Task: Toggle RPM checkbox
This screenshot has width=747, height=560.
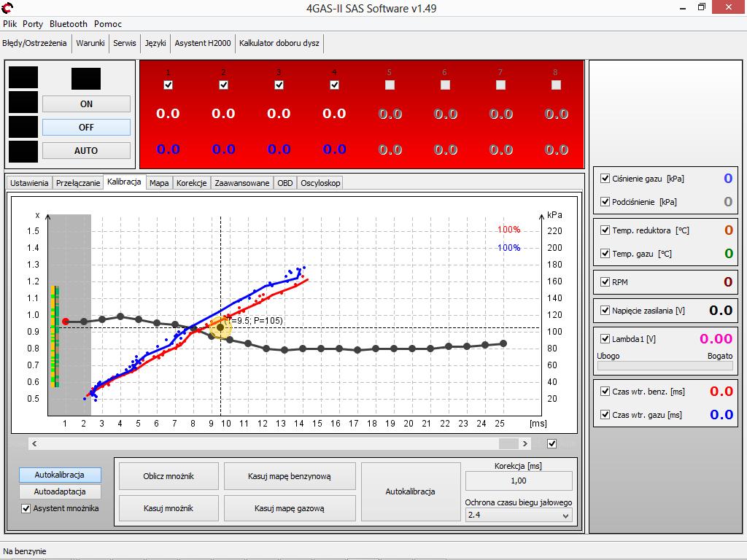Action: 605,282
